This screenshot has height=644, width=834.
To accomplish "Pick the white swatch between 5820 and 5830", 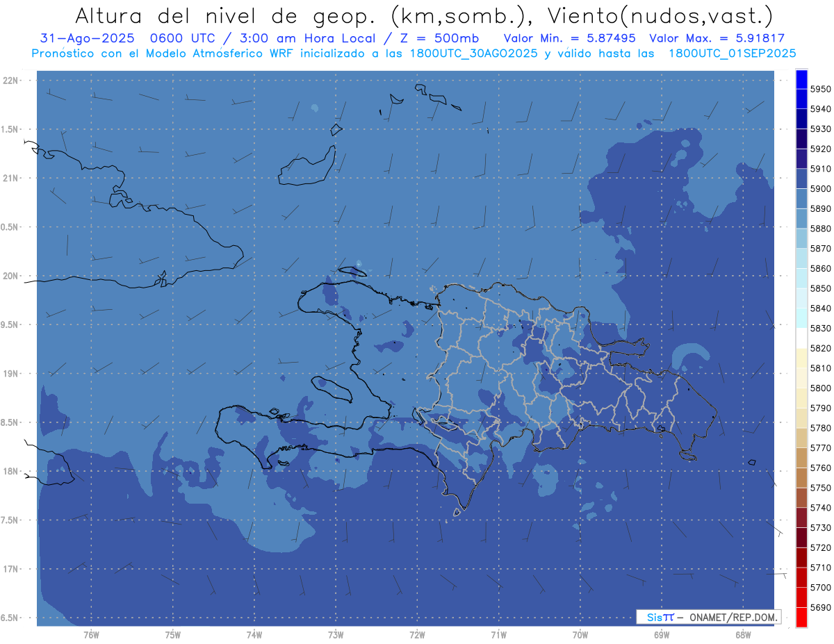I will [x=801, y=338].
